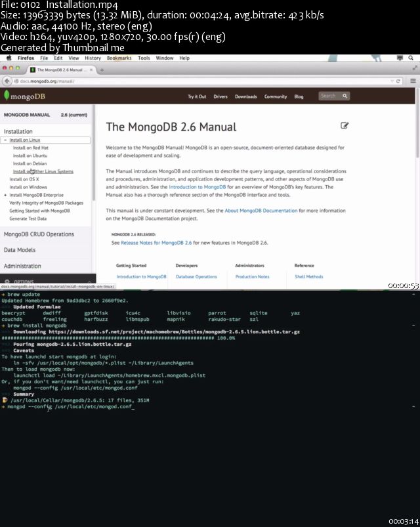Click the MONGODB MANUAL sidebar heading
Image resolution: width=420 pixels, height=527 pixels.
point(26,115)
